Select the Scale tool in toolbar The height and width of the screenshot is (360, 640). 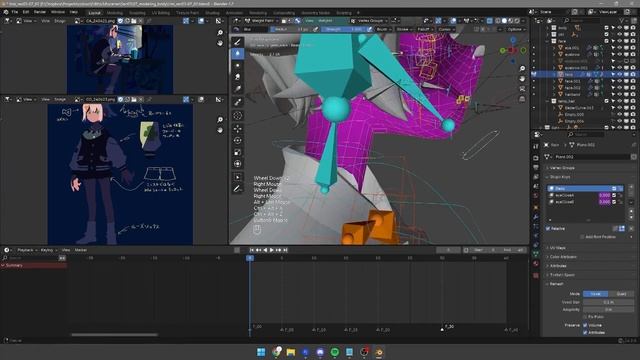tap(238, 152)
